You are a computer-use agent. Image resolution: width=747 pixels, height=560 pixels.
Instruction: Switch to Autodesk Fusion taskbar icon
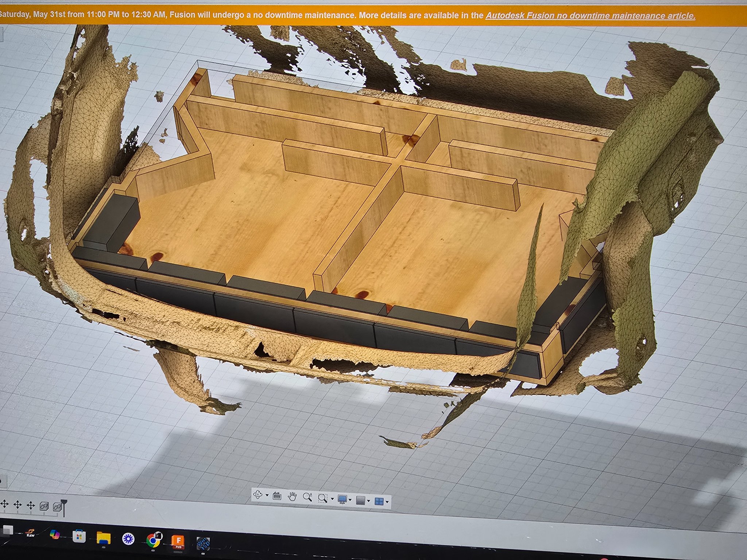point(179,542)
